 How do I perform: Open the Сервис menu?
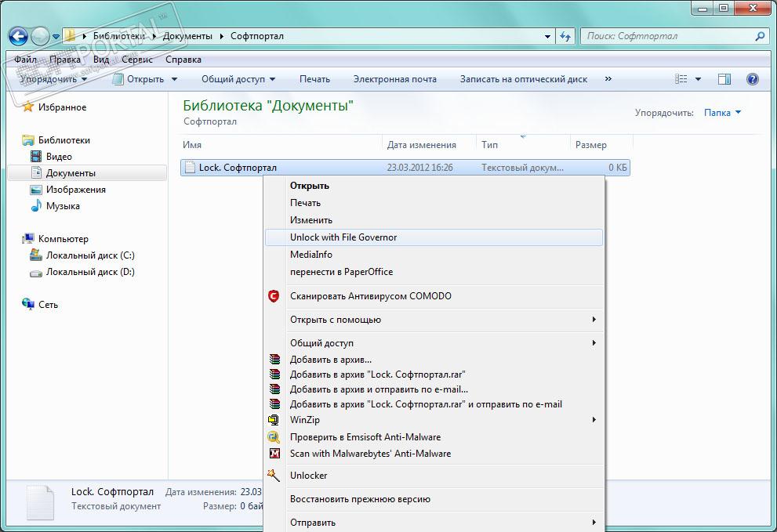pos(136,60)
